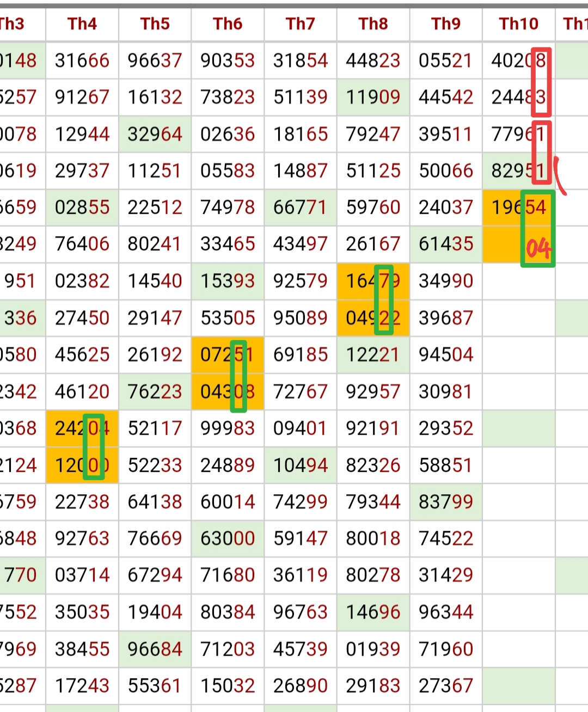Select the Th5 column header
Image resolution: width=588 pixels, height=712 pixels.
click(155, 23)
